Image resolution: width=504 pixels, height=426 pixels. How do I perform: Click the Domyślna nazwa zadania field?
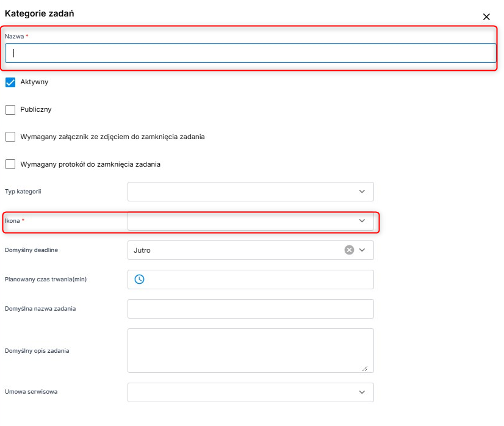[x=250, y=309]
